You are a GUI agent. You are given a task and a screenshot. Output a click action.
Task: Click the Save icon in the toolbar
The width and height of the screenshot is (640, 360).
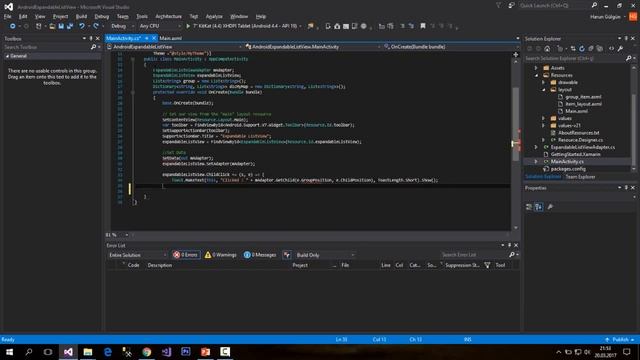[x=61, y=26]
